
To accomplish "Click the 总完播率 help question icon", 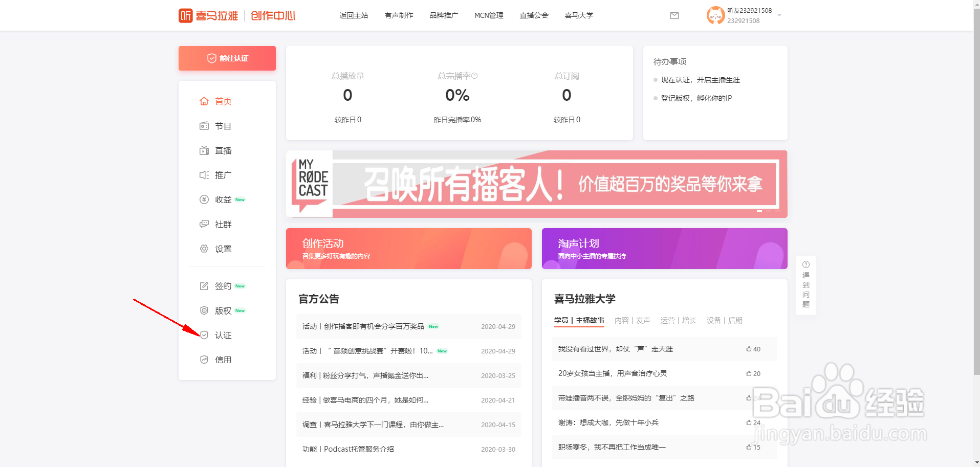I will (x=474, y=76).
